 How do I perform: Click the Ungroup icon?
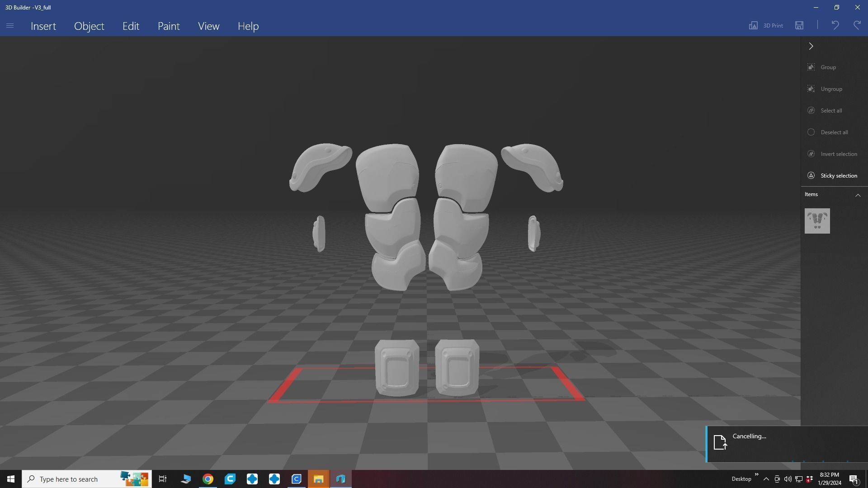click(x=811, y=89)
